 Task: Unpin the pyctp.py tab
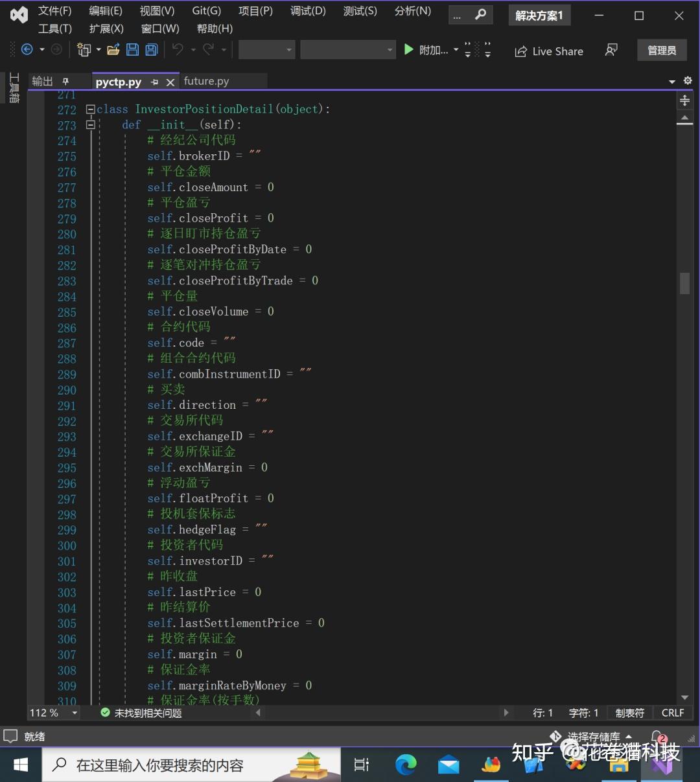coord(154,82)
